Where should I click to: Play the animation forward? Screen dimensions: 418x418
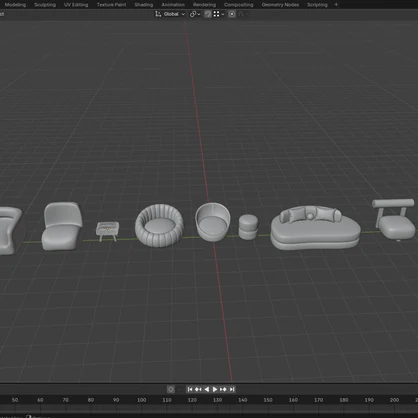[215, 389]
